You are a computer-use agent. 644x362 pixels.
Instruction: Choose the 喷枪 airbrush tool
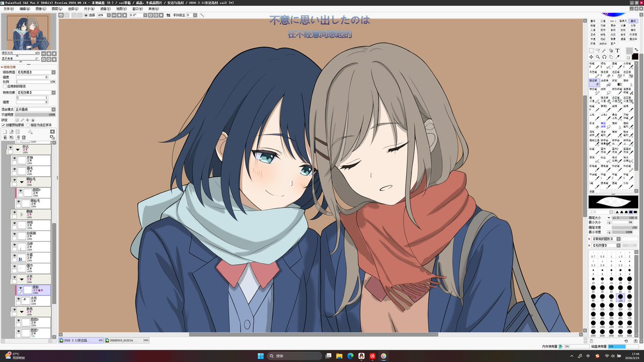(x=605, y=66)
